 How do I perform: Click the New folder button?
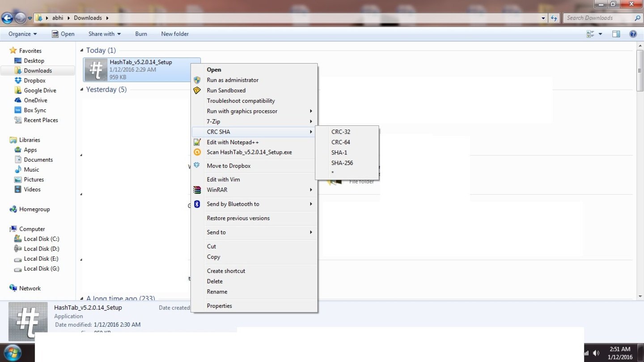(x=175, y=34)
